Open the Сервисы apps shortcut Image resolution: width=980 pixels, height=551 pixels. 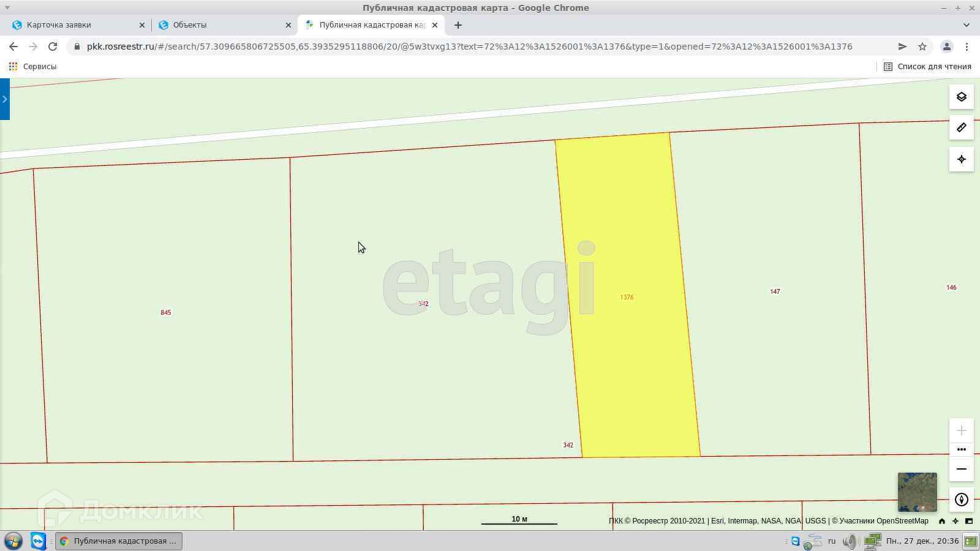[32, 66]
